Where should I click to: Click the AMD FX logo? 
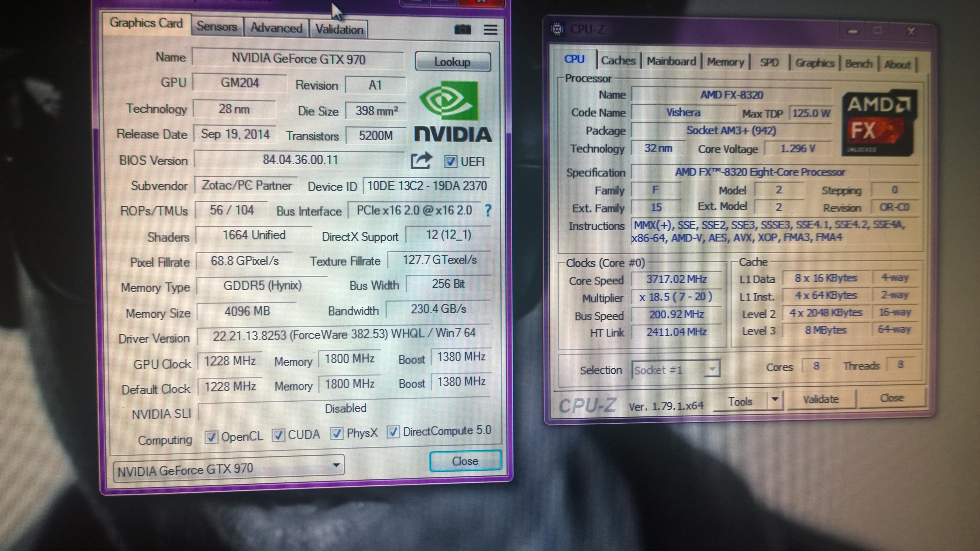tap(879, 123)
